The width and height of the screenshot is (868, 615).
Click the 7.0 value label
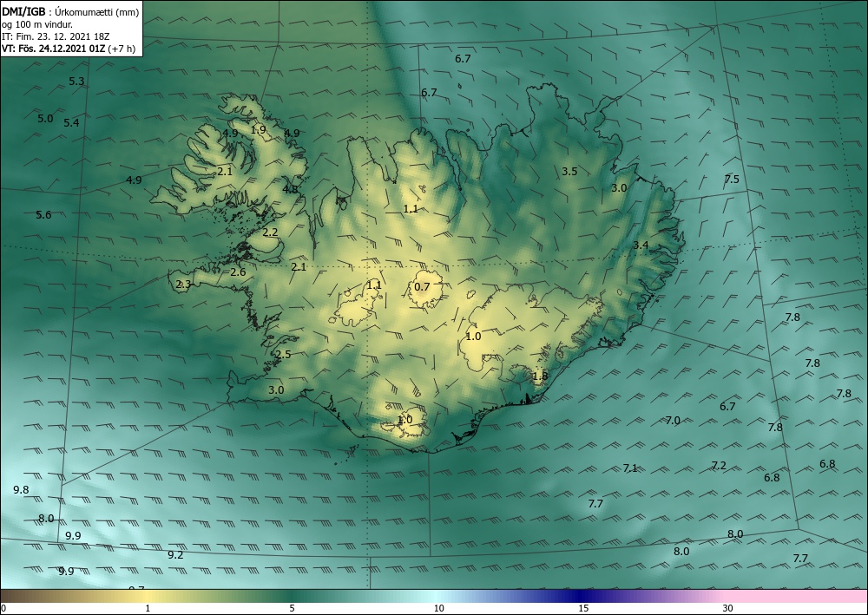coord(673,421)
